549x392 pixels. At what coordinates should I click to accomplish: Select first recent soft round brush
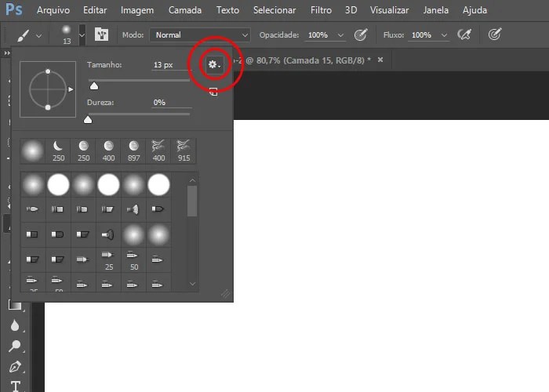coord(33,151)
